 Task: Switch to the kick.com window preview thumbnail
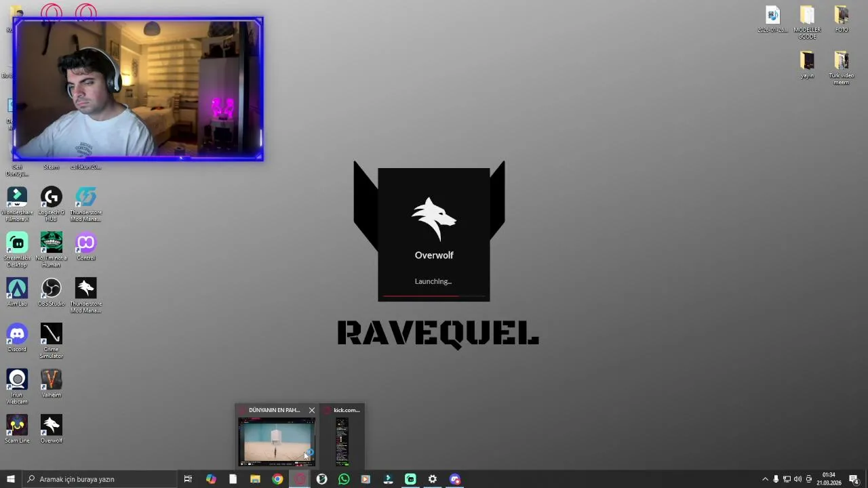(342, 442)
